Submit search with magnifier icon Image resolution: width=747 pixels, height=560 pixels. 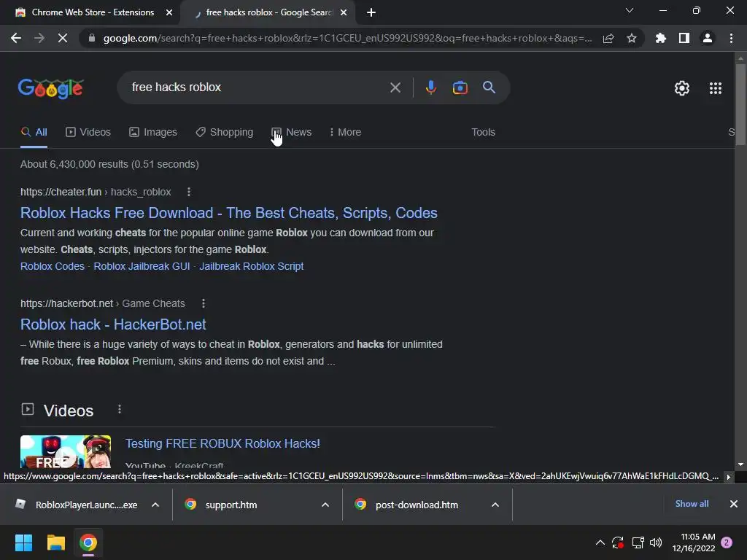489,87
